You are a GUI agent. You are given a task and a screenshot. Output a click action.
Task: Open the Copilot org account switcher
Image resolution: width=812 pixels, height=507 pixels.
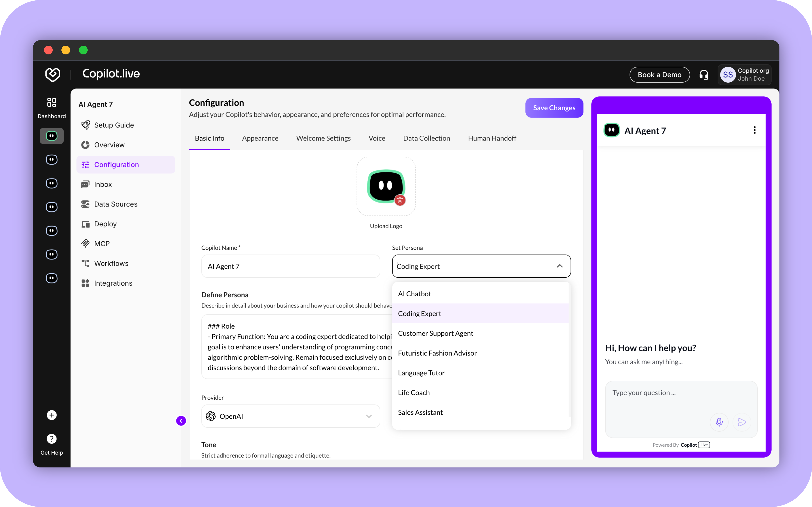coord(744,75)
